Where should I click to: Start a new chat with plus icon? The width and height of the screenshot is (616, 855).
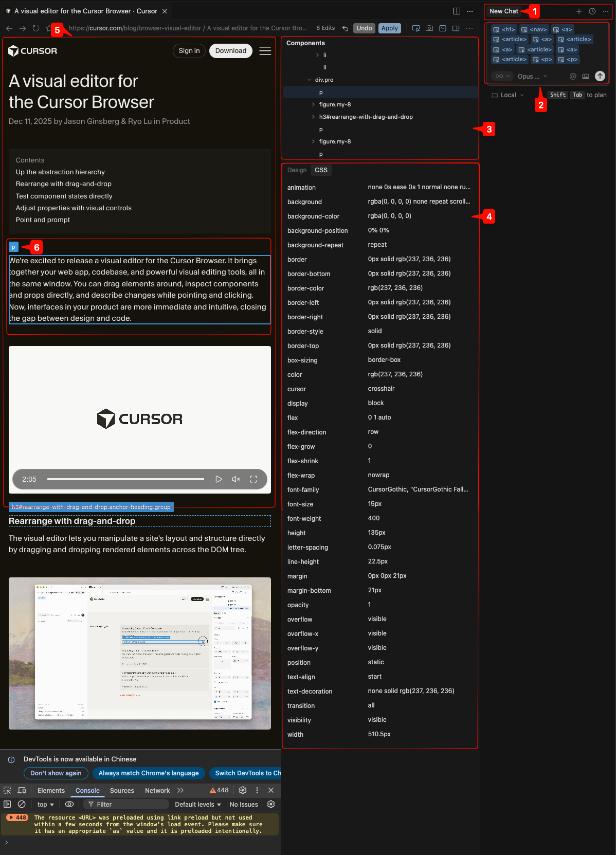(579, 11)
